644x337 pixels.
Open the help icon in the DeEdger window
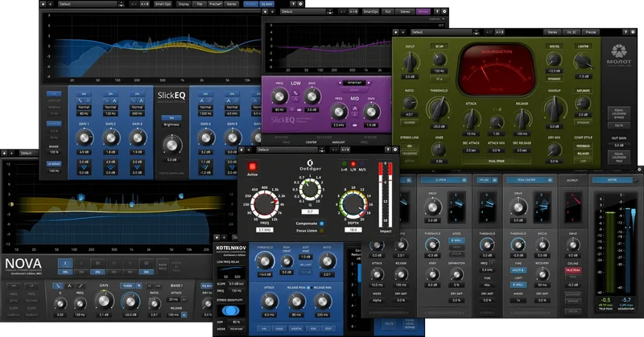coord(387,150)
